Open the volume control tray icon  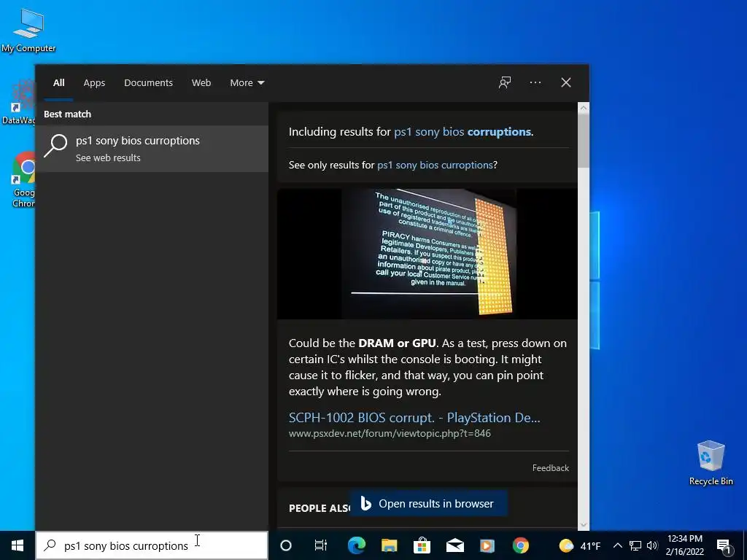[x=651, y=545]
